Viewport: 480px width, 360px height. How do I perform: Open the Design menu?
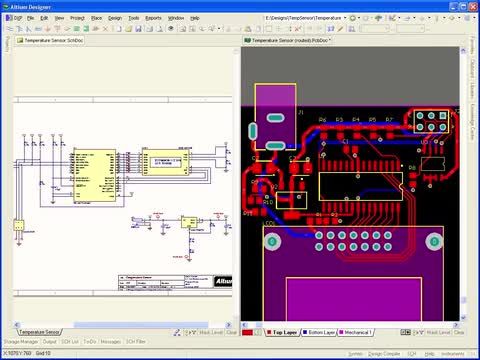tap(115, 18)
